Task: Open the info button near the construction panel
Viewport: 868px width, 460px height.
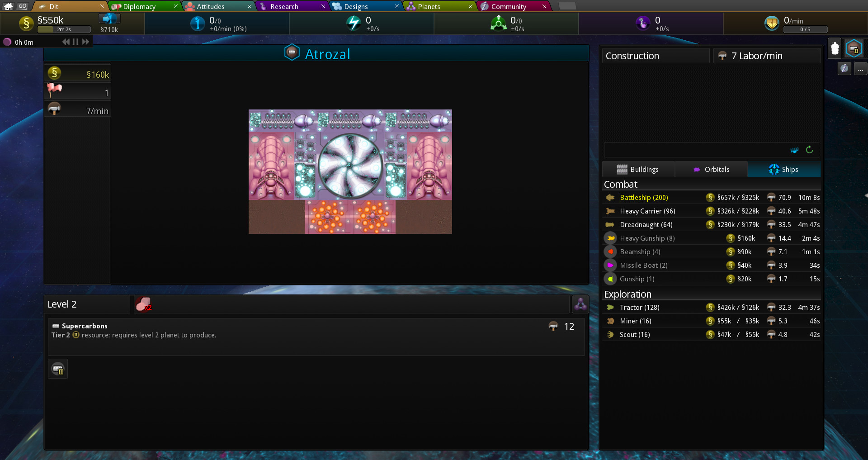Action: tap(844, 69)
